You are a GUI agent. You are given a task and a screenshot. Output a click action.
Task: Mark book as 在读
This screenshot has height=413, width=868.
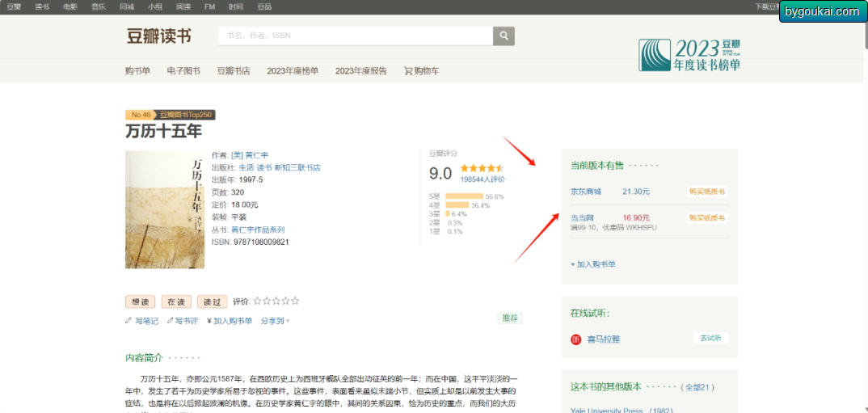(176, 301)
